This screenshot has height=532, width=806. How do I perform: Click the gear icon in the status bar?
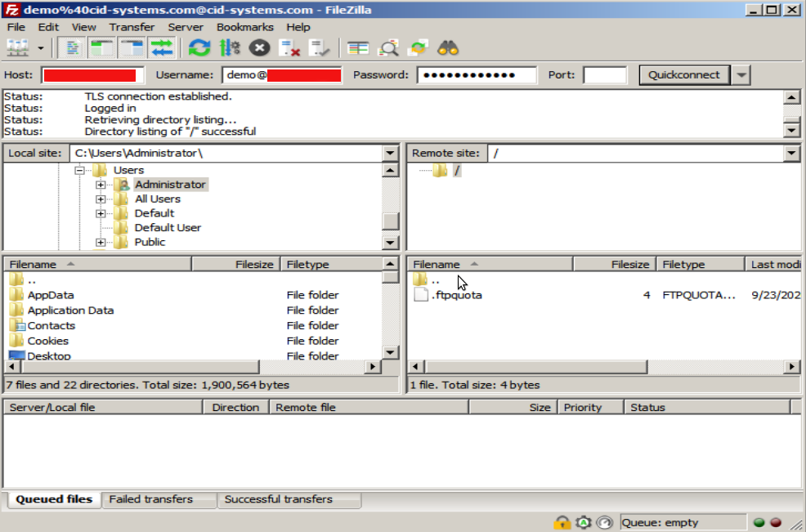(x=584, y=523)
